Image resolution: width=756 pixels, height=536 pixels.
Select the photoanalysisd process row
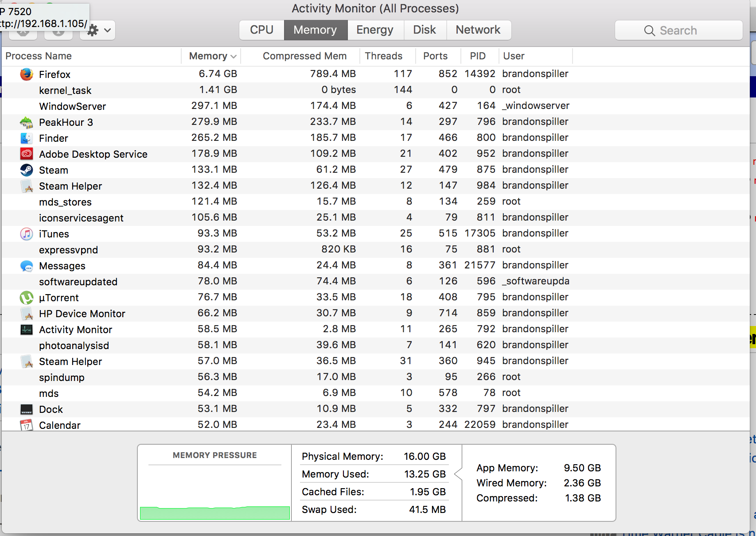[376, 345]
